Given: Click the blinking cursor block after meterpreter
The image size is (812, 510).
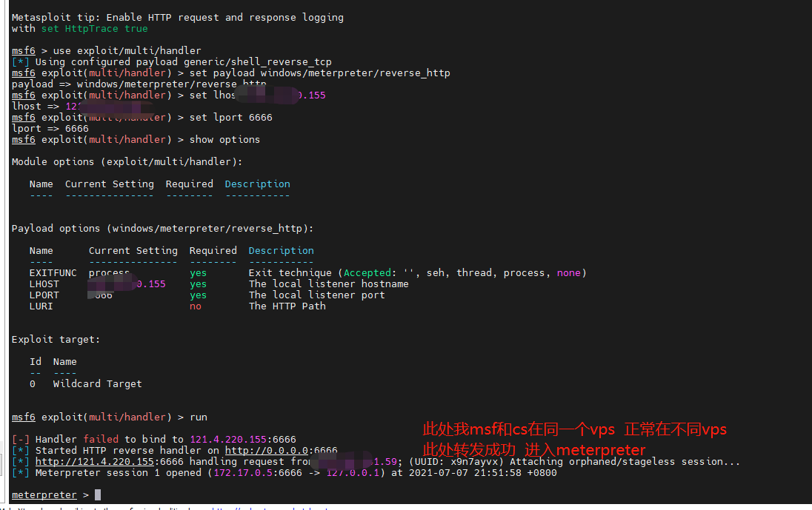Looking at the screenshot, I should pyautogui.click(x=97, y=495).
